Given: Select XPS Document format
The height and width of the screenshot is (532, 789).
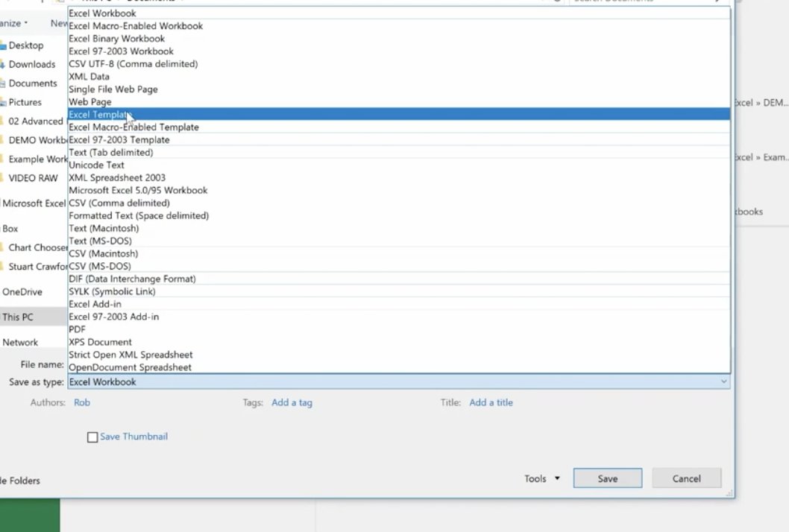Looking at the screenshot, I should 399,342.
